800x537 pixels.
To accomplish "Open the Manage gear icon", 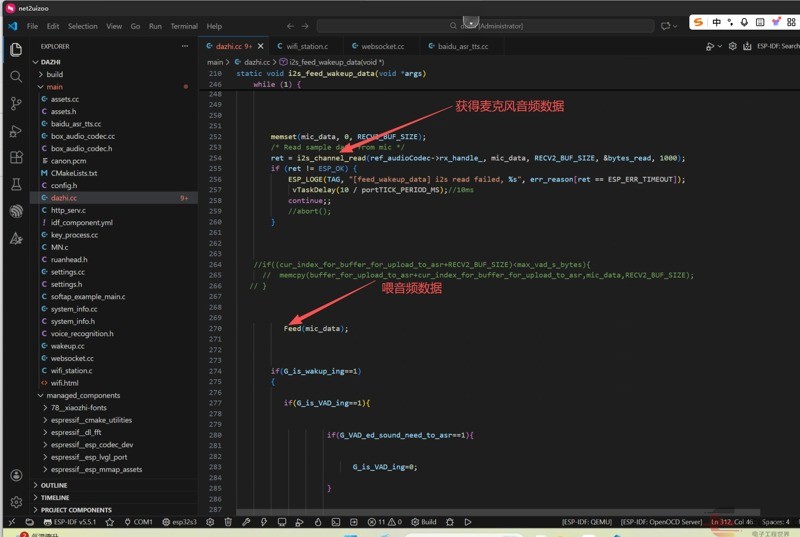I will tap(16, 502).
